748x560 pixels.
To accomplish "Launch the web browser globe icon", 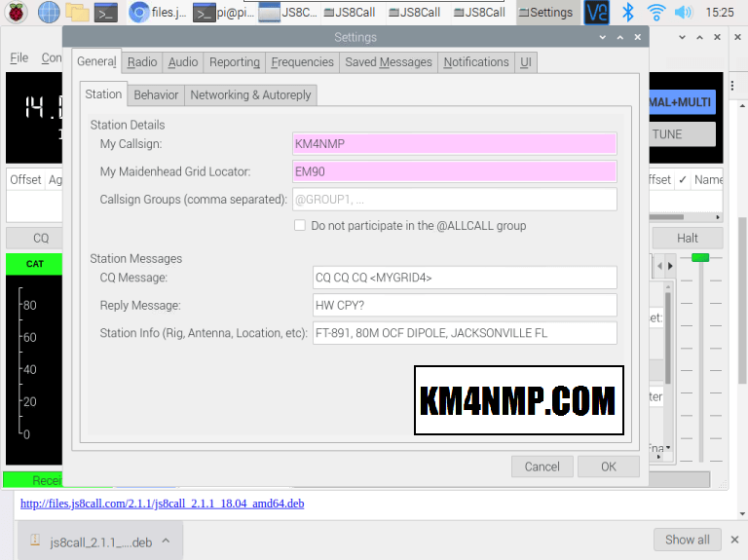I will [x=47, y=13].
